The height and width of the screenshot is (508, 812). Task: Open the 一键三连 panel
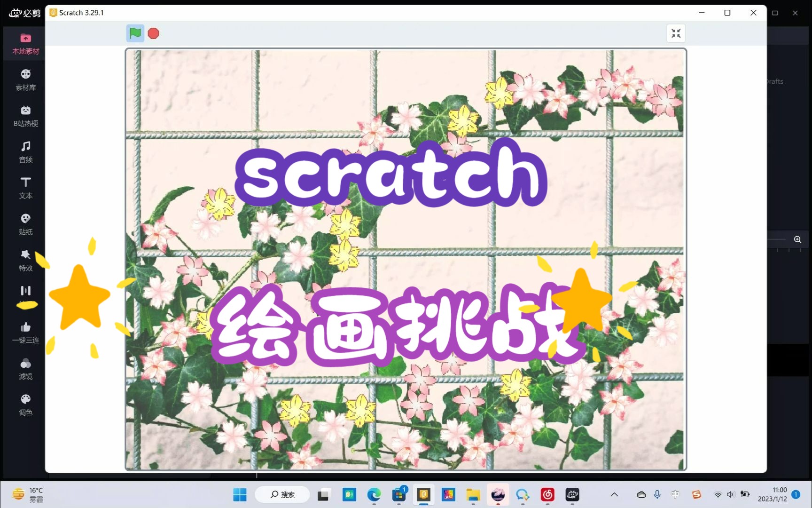[25, 332]
